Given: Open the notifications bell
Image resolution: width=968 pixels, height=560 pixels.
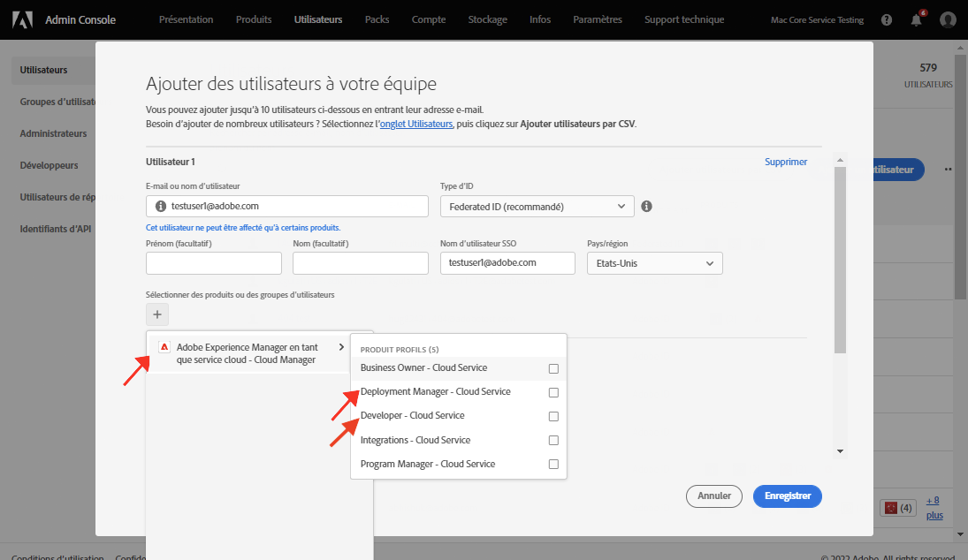Looking at the screenshot, I should coord(917,19).
